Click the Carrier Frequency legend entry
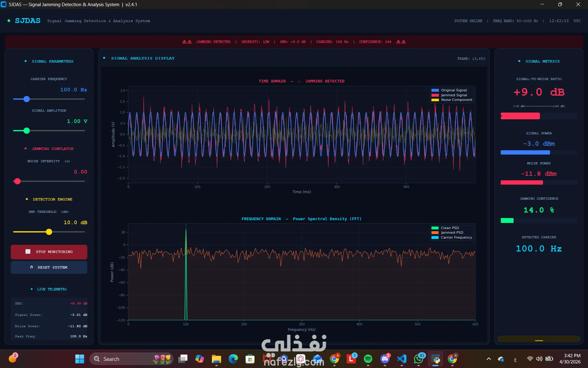 pyautogui.click(x=452, y=237)
